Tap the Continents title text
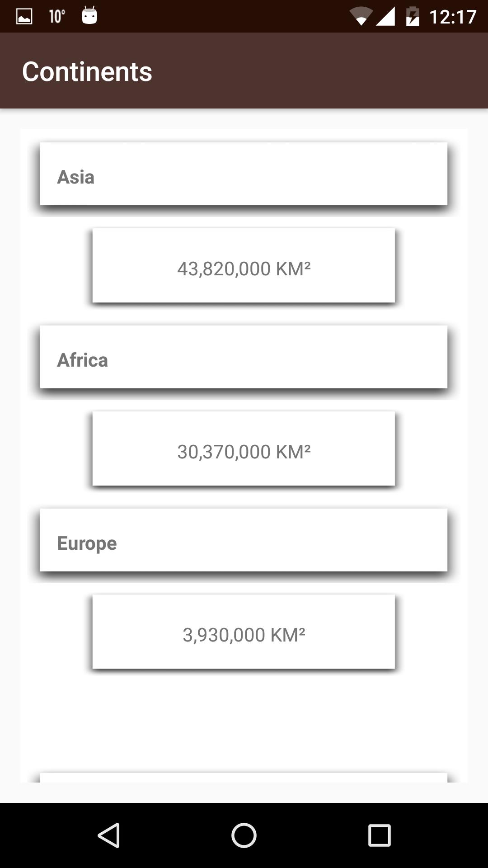Viewport: 488px width, 868px height. pos(87,71)
